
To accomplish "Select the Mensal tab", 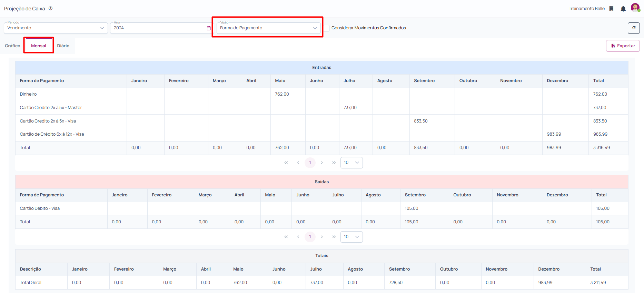I will pyautogui.click(x=39, y=46).
